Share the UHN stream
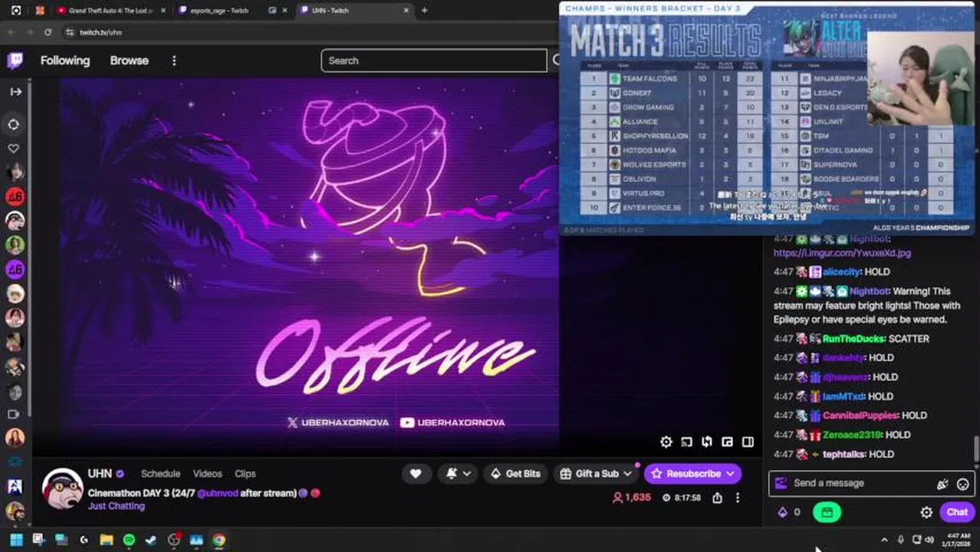The height and width of the screenshot is (552, 980). coord(717,498)
